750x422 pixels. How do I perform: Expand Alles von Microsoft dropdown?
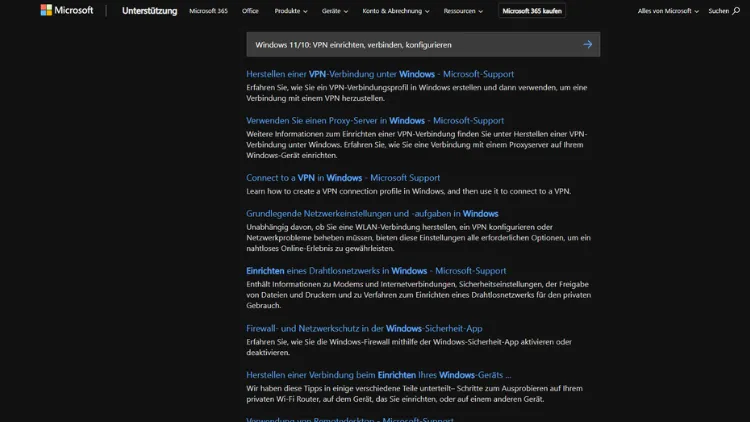pos(668,11)
